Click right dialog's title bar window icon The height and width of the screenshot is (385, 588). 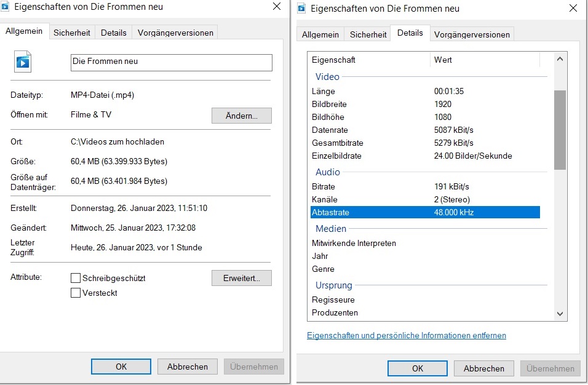click(301, 8)
